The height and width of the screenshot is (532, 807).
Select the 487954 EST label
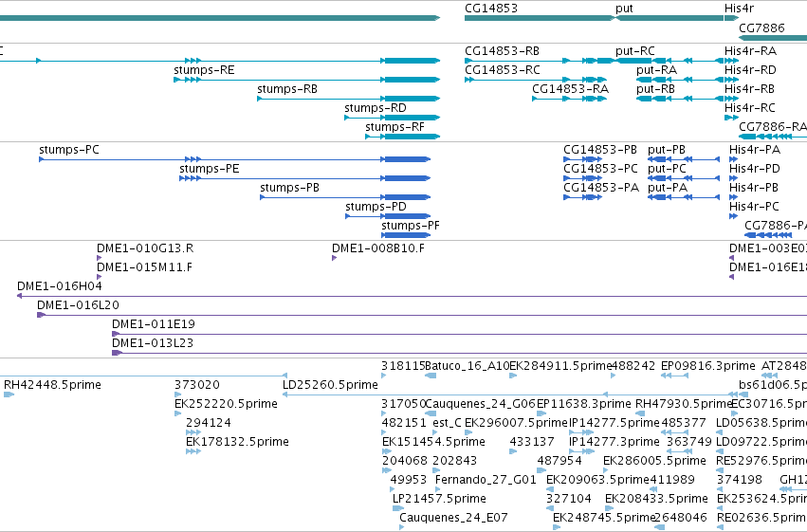click(x=559, y=461)
